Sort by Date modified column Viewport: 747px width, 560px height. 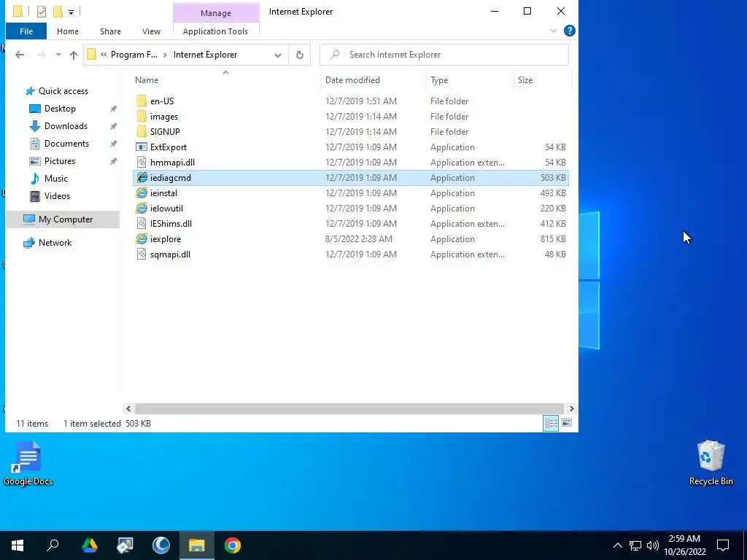pyautogui.click(x=373, y=80)
